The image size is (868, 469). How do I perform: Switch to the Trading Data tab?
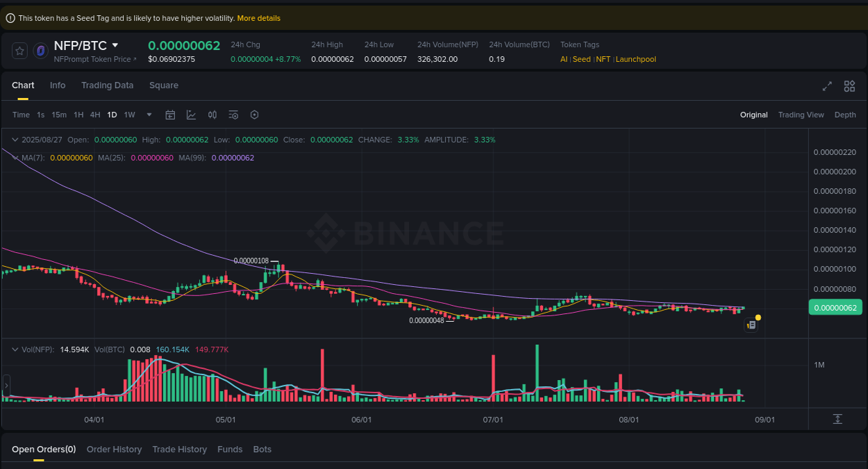108,85
